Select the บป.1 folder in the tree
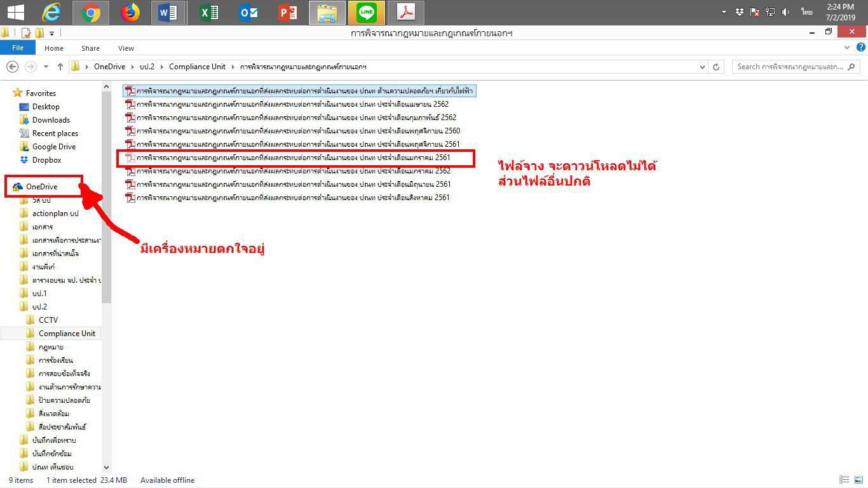The height and width of the screenshot is (488, 868). point(39,294)
